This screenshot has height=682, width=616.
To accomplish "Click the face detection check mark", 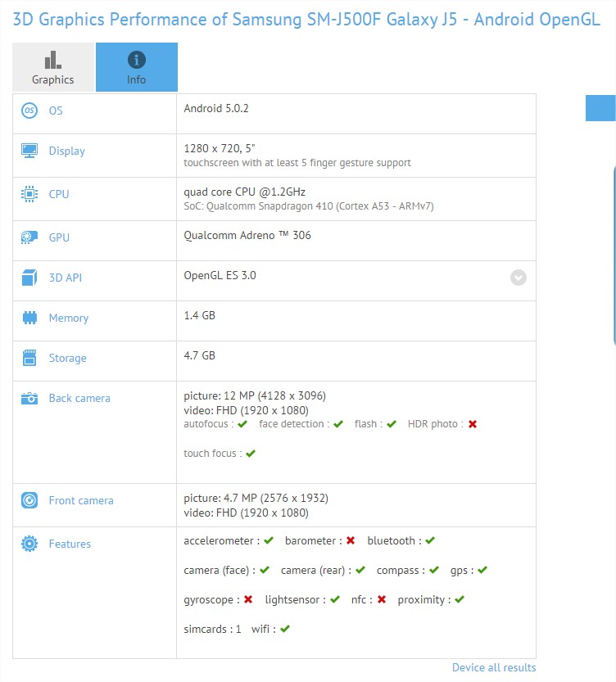I will [338, 424].
